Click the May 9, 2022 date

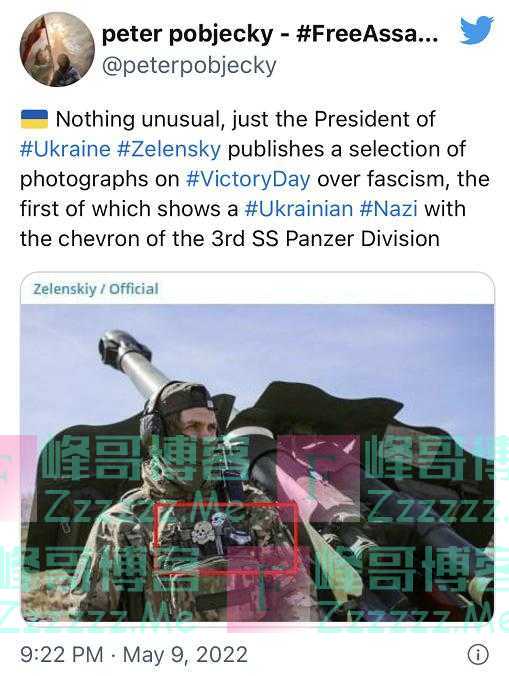tap(185, 654)
